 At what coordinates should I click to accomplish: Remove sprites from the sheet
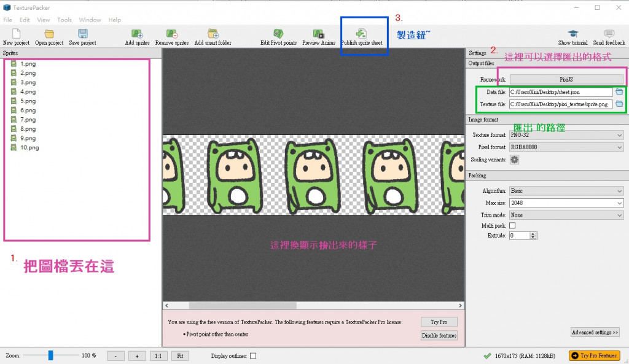point(172,37)
